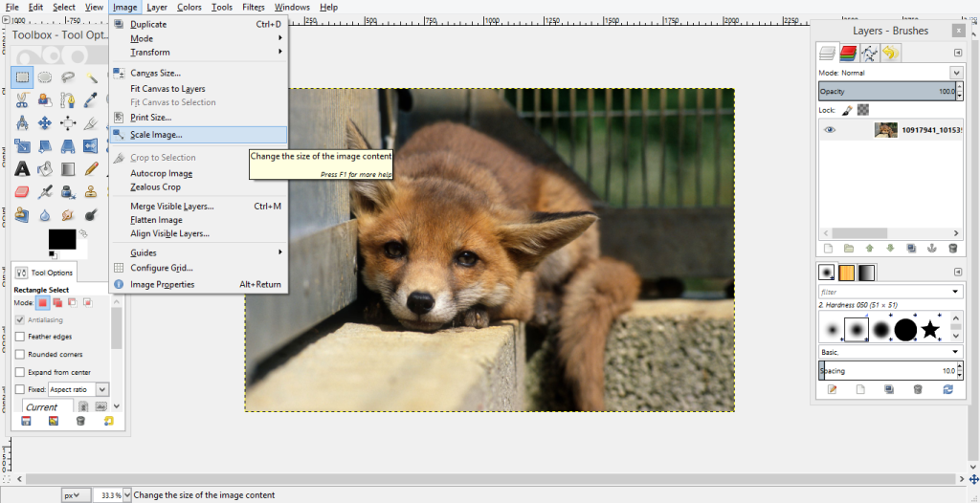Open the Filters menu
The height and width of the screenshot is (503, 980).
click(253, 8)
